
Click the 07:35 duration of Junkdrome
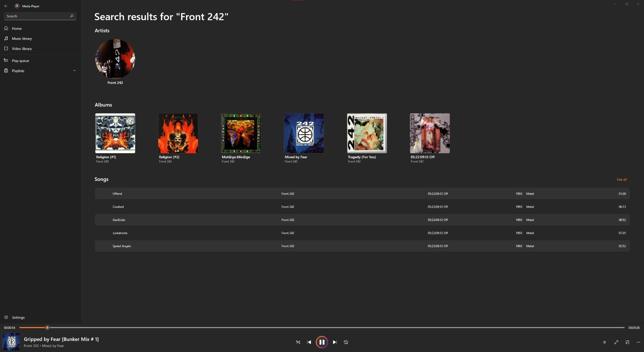(622, 233)
